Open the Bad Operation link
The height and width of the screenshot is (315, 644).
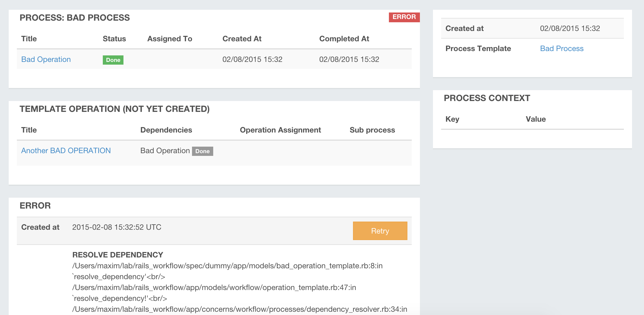point(46,59)
